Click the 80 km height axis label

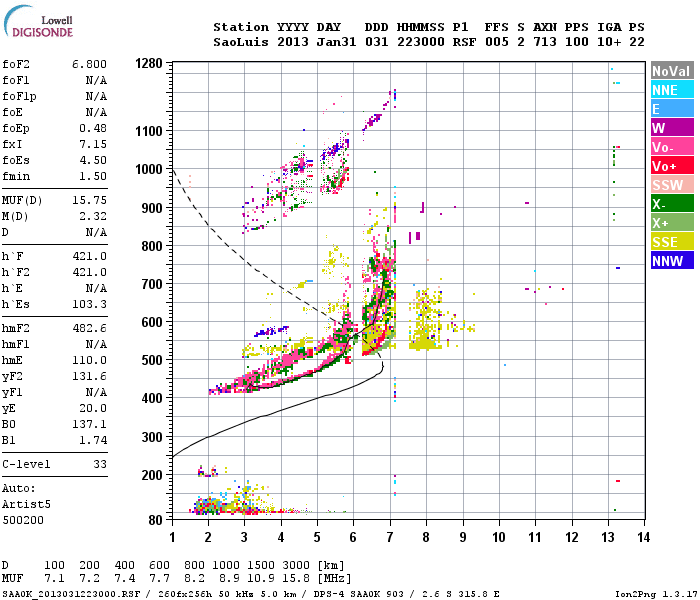pos(155,520)
